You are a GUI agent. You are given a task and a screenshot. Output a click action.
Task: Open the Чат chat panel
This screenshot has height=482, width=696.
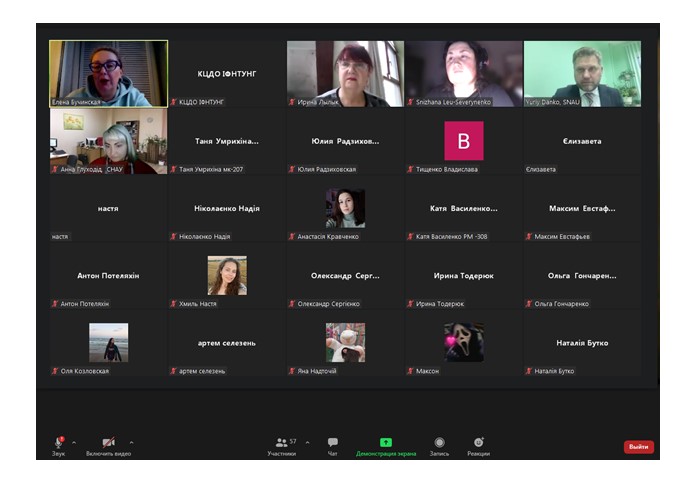[x=332, y=442]
